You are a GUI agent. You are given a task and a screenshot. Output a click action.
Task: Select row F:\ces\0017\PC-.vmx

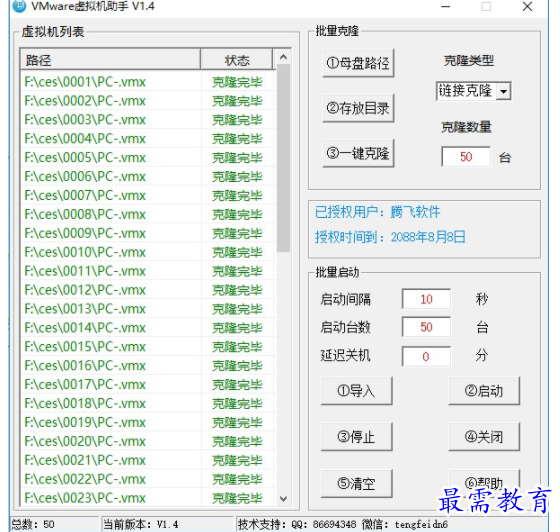[x=148, y=385]
